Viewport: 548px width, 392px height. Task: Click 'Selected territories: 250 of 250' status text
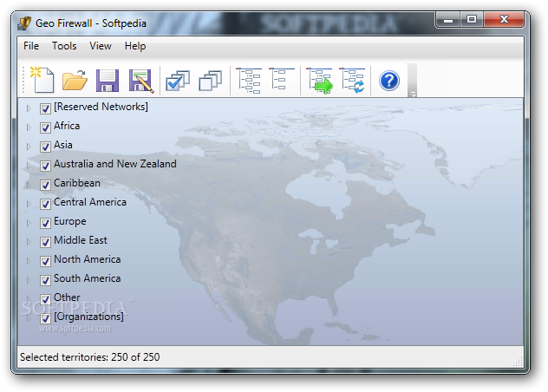[90, 357]
